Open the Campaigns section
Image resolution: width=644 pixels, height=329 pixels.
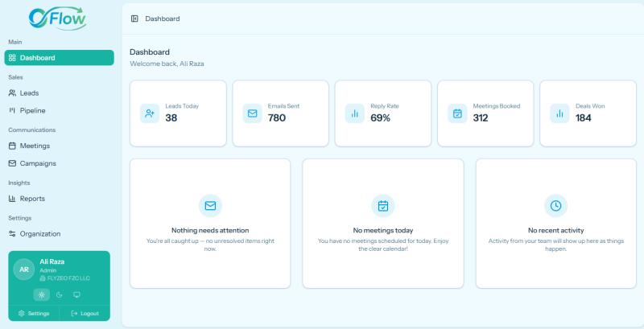59,163
